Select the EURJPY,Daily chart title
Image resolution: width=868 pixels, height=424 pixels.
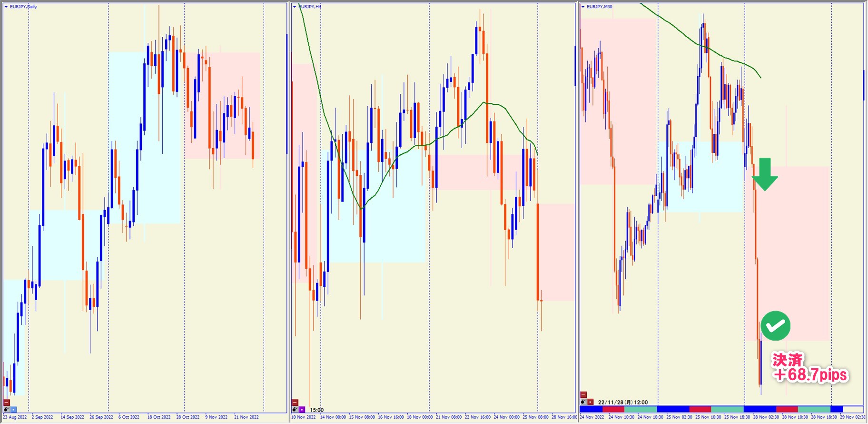click(24, 7)
